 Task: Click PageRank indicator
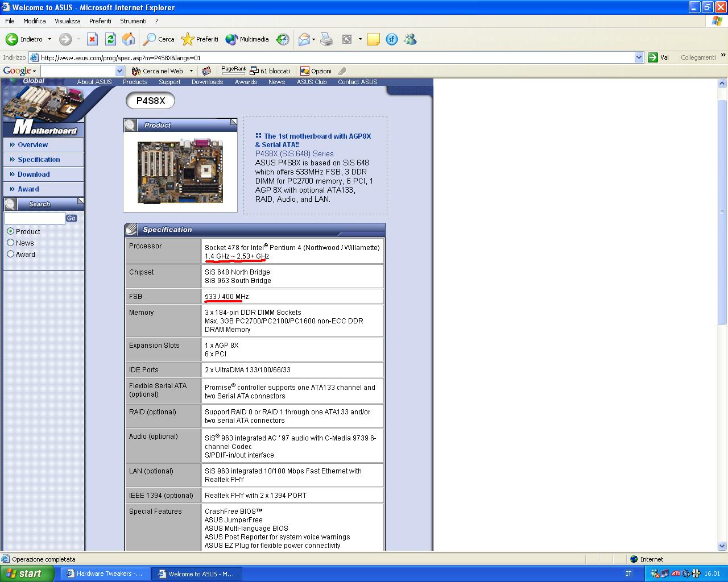(x=234, y=70)
